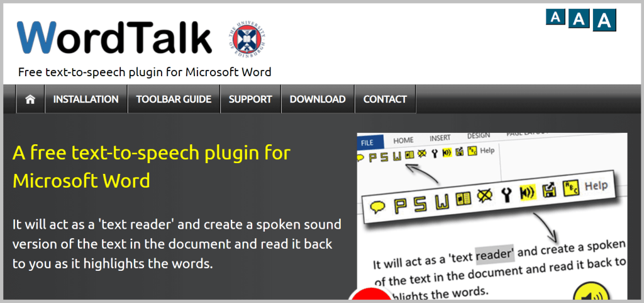Click the WordTalk logo
This screenshot has height=303, width=644.
[x=114, y=37]
